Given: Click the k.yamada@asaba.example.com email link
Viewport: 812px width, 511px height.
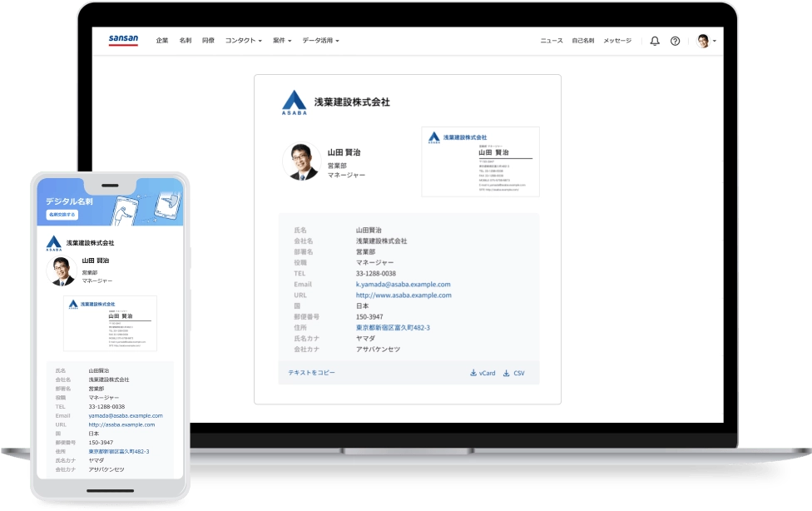Looking at the screenshot, I should [403, 284].
